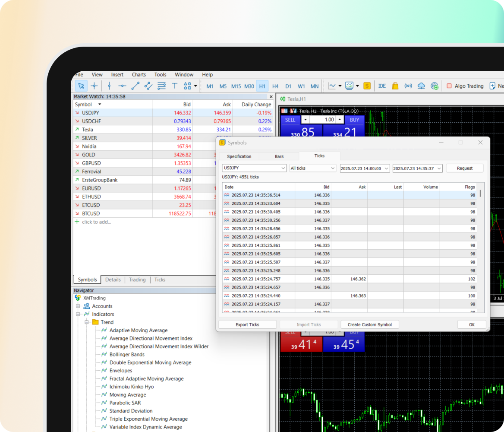504x432 pixels.
Task: Switch chart timeframe to H4
Action: tap(275, 86)
